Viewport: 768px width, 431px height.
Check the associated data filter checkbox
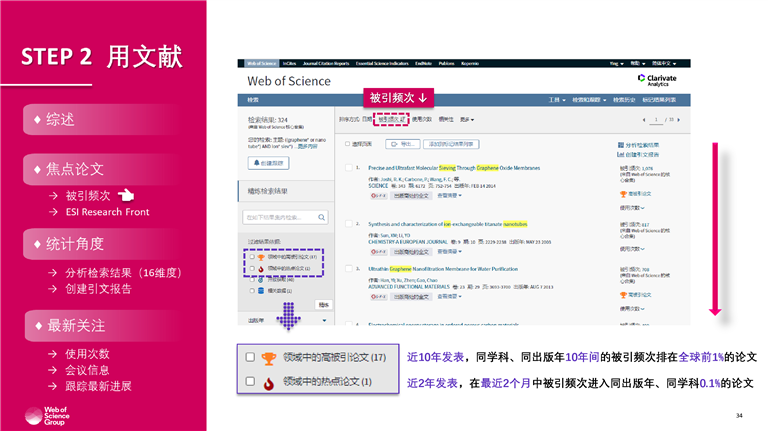252,291
